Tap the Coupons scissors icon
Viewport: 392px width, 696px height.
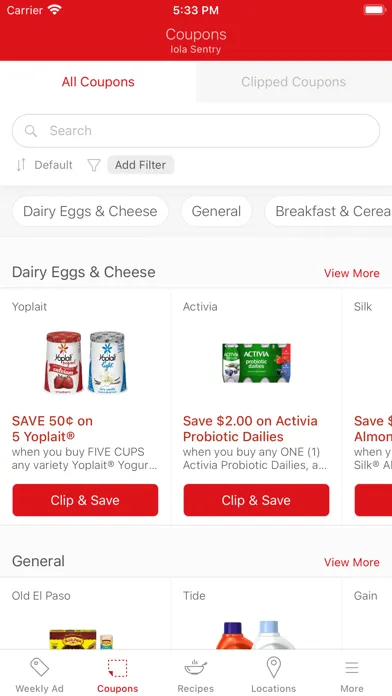point(118,668)
